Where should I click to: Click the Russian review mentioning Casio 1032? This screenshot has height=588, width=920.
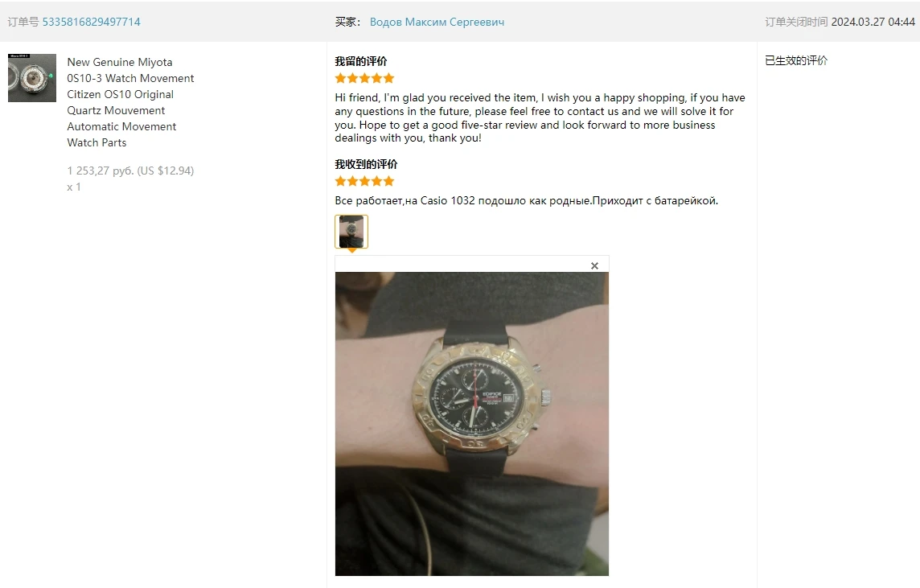[x=526, y=201]
